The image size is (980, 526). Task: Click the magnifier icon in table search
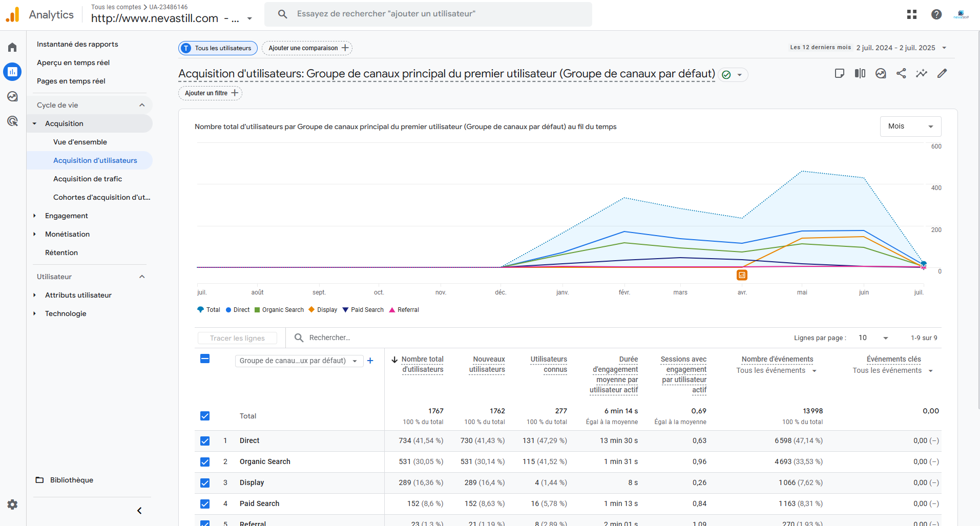(x=299, y=338)
